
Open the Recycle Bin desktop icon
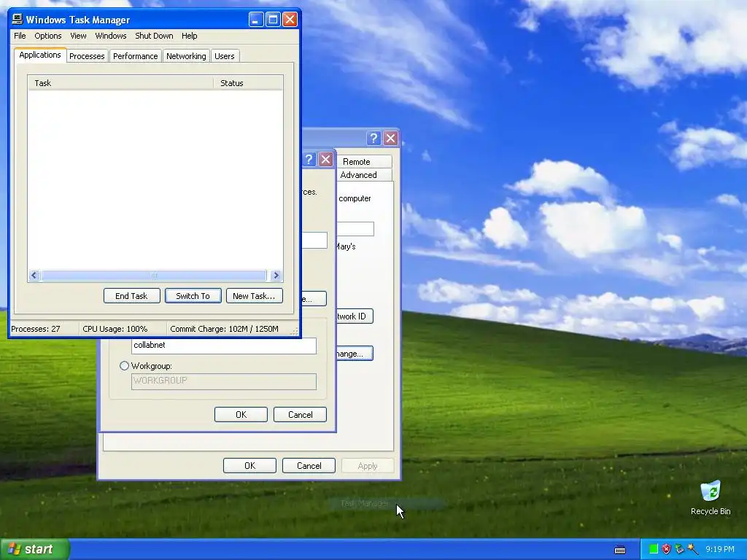point(711,497)
